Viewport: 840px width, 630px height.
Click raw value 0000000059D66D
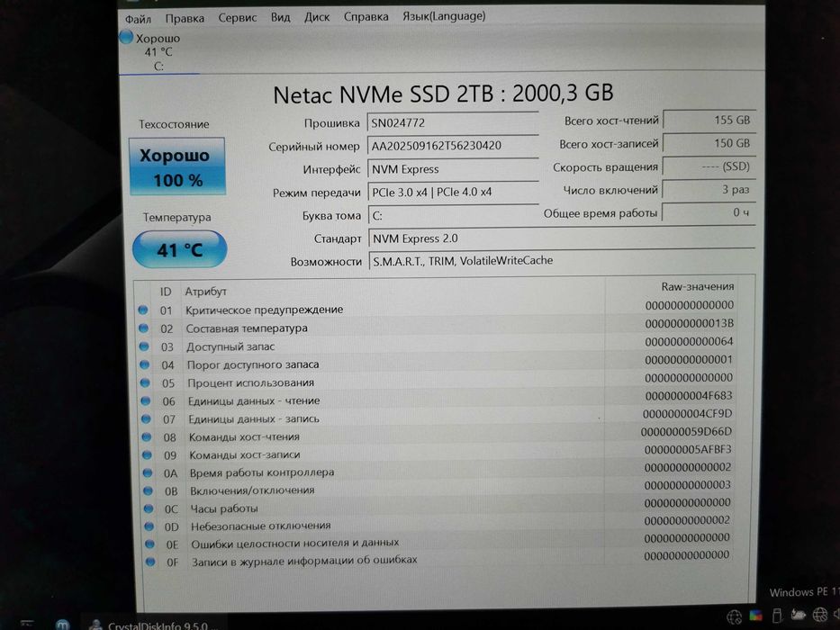click(686, 431)
